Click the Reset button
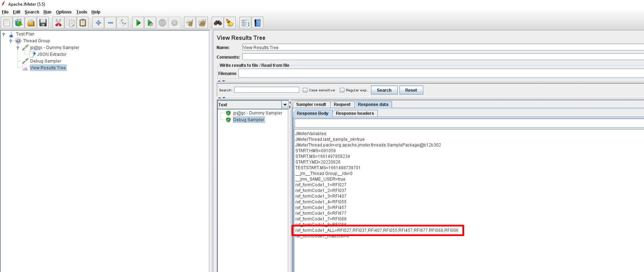Viewport: 644px width, 272px height. [411, 90]
